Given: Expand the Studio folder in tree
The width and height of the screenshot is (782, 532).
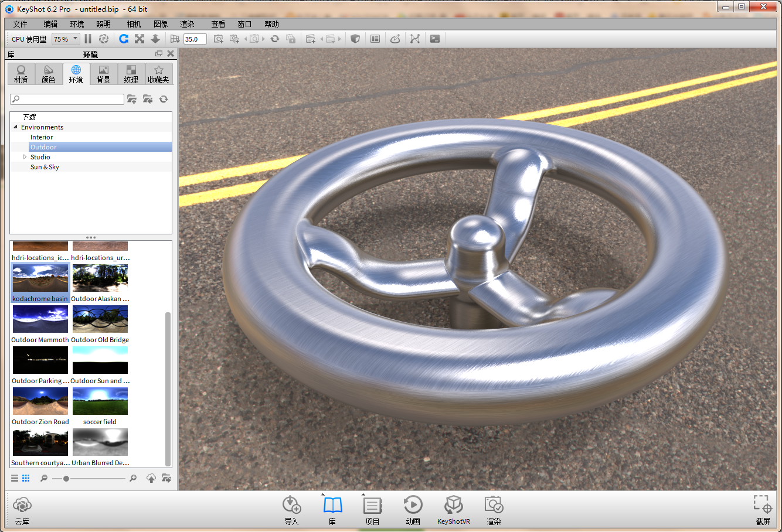Looking at the screenshot, I should [x=25, y=157].
